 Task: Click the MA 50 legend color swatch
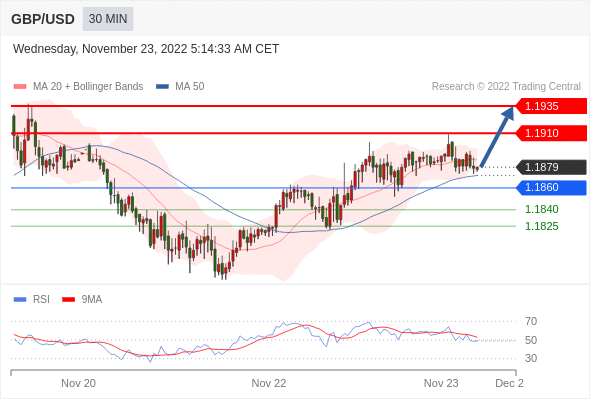pyautogui.click(x=162, y=87)
